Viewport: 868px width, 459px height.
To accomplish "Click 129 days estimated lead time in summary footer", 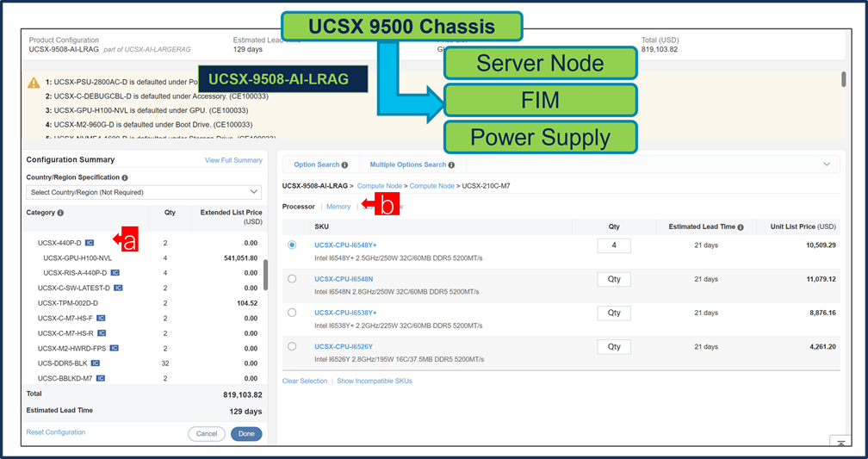I will [x=245, y=412].
